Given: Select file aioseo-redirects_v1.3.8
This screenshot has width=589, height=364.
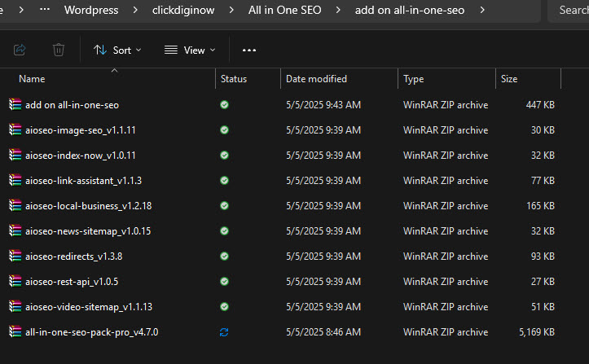Looking at the screenshot, I should pos(73,257).
